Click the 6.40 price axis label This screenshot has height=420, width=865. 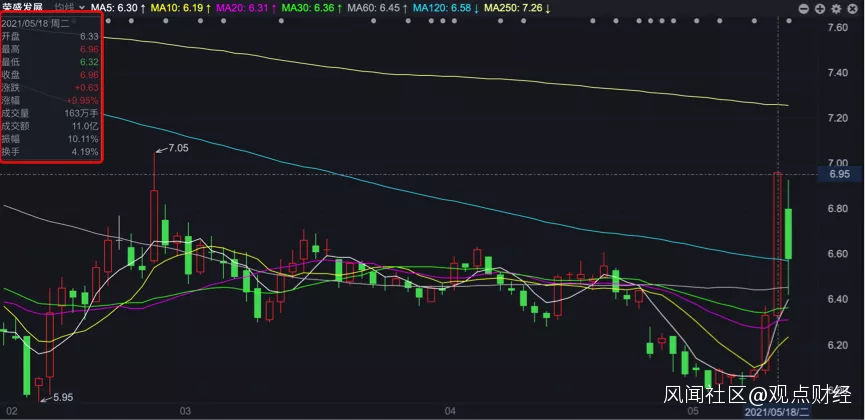click(x=838, y=299)
